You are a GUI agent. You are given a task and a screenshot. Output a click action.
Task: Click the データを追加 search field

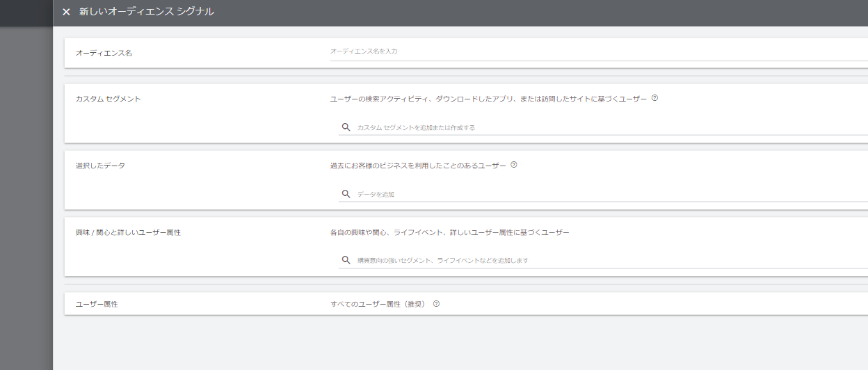pyautogui.click(x=603, y=194)
